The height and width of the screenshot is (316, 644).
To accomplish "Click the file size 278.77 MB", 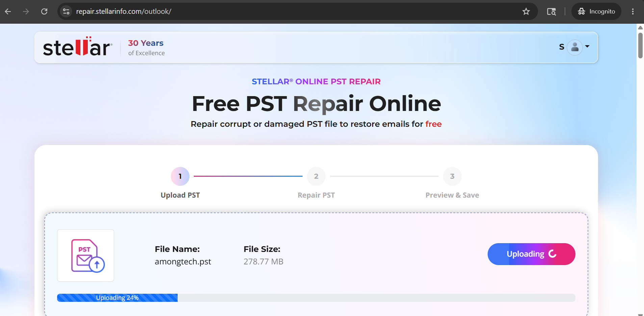I will 263,262.
